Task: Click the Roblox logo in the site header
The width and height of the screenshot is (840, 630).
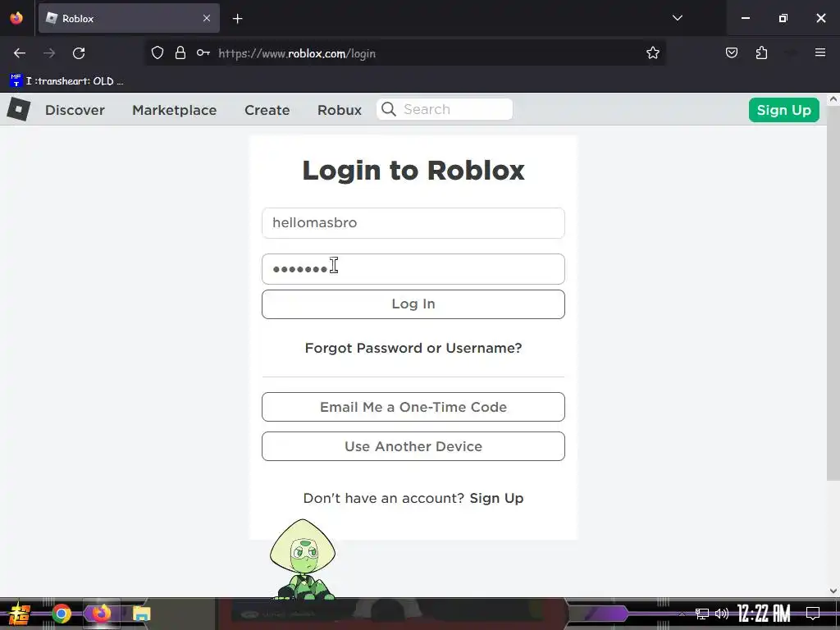Action: (x=19, y=109)
